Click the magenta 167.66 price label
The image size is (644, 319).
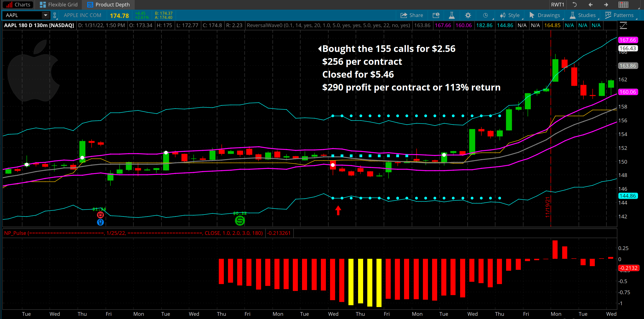627,40
